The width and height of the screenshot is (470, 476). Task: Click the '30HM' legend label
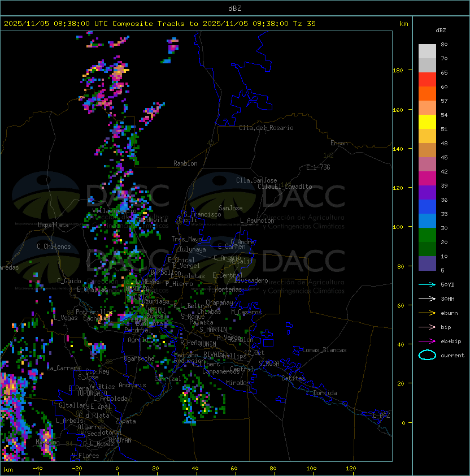(x=447, y=299)
